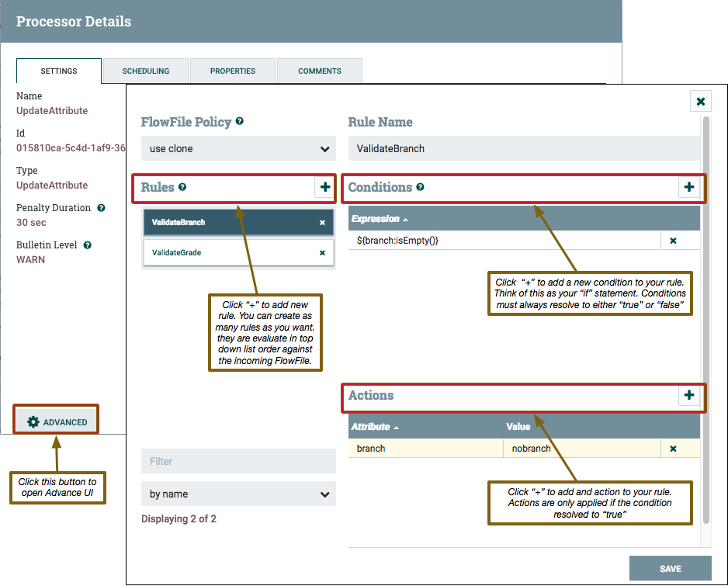Add a new condition using the plus icon
This screenshot has height=586, width=728.
[x=689, y=187]
